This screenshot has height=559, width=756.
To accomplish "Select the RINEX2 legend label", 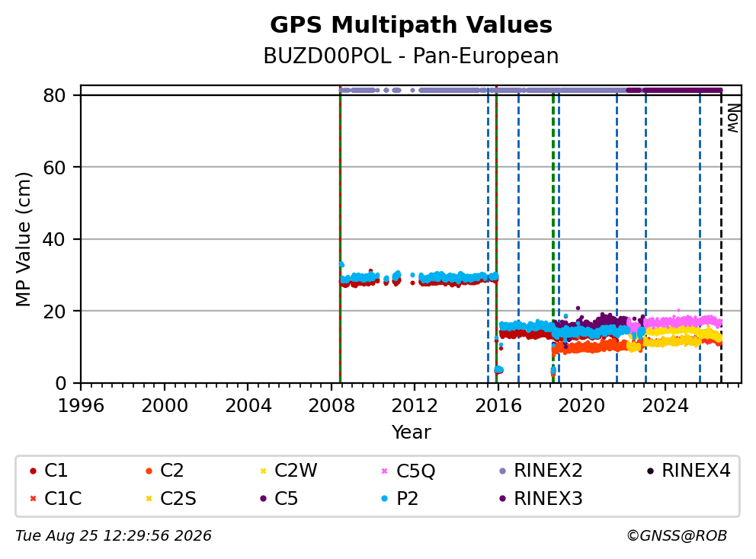I will click(x=548, y=471).
